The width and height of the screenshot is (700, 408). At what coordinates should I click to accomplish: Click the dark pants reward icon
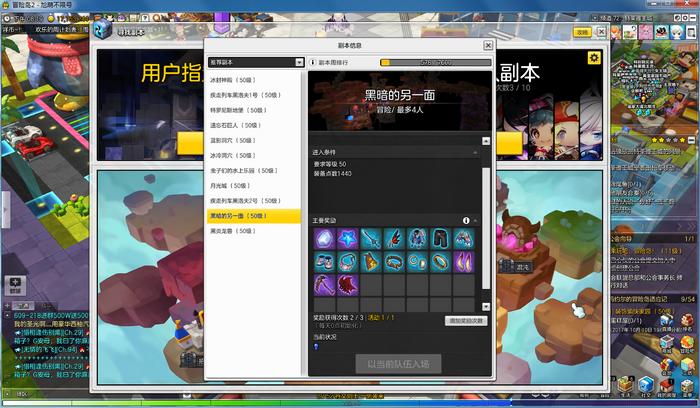coord(441,239)
